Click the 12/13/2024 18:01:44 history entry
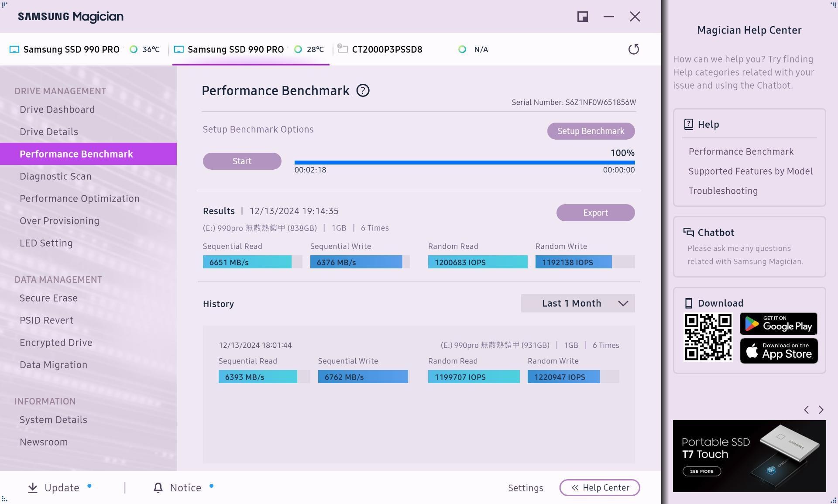This screenshot has height=504, width=838. (x=255, y=345)
